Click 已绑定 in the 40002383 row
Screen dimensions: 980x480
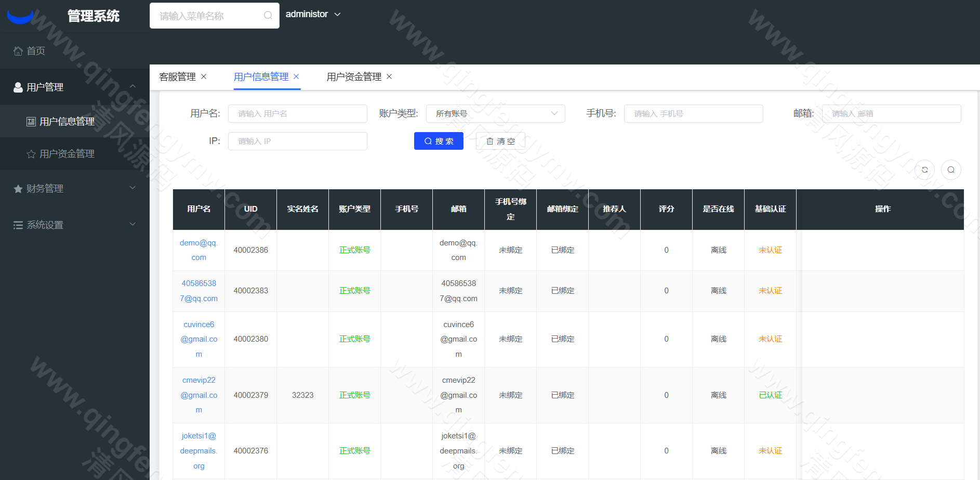563,291
